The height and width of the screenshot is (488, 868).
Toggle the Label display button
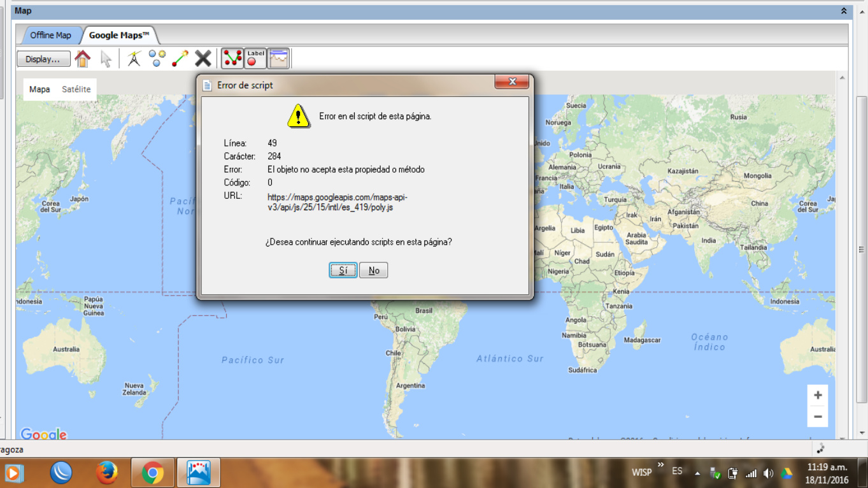tap(255, 59)
